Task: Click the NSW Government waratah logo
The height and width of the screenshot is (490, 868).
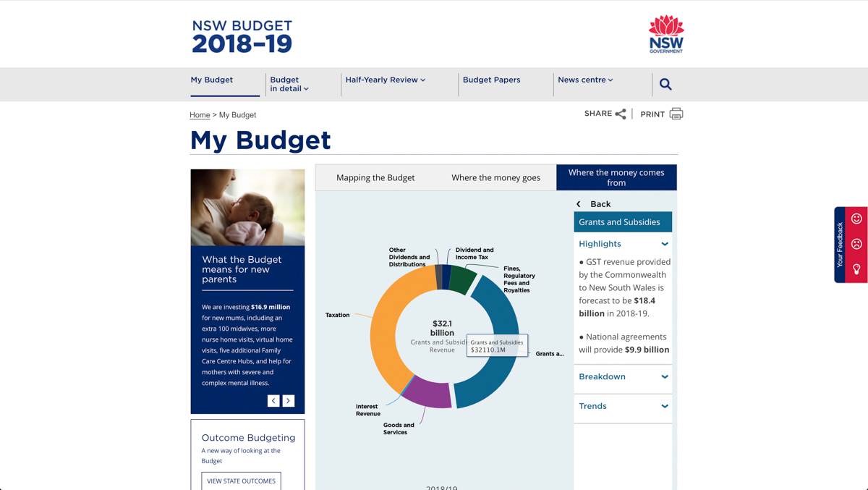Action: [666, 34]
